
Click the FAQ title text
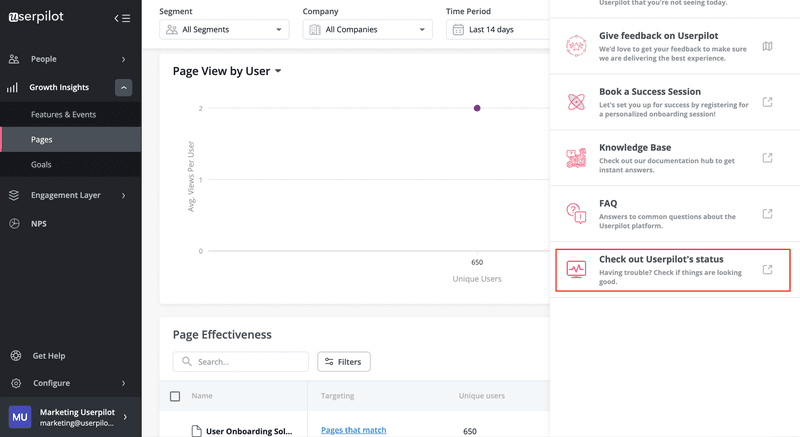pyautogui.click(x=608, y=203)
